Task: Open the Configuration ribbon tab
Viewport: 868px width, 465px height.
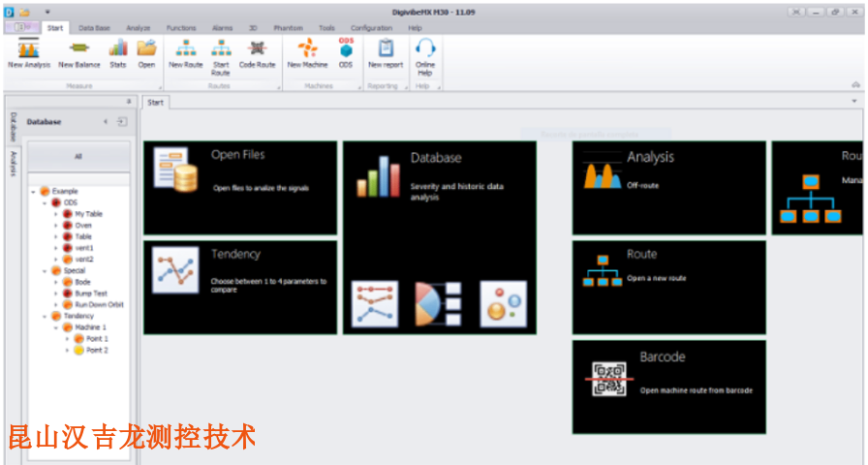Action: coord(371,28)
